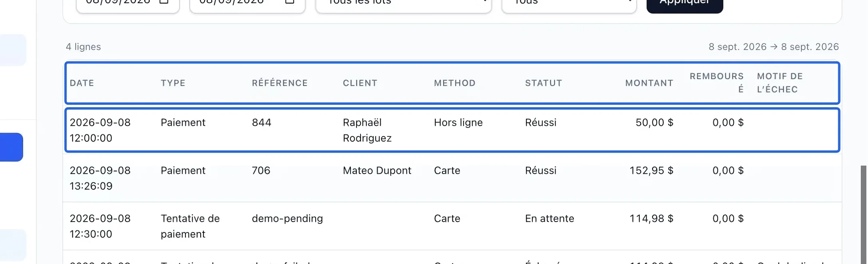Click Carte method in demo-pending row
This screenshot has width=868, height=264.
coord(447,218)
